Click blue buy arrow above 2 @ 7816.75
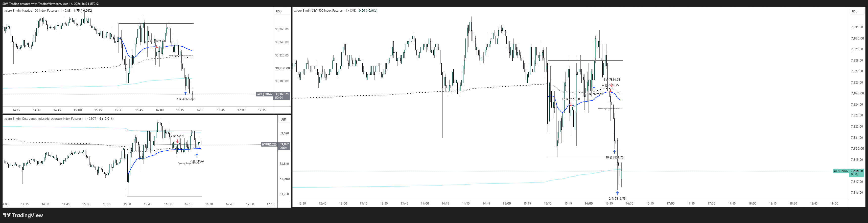The image size is (868, 223). tap(617, 193)
